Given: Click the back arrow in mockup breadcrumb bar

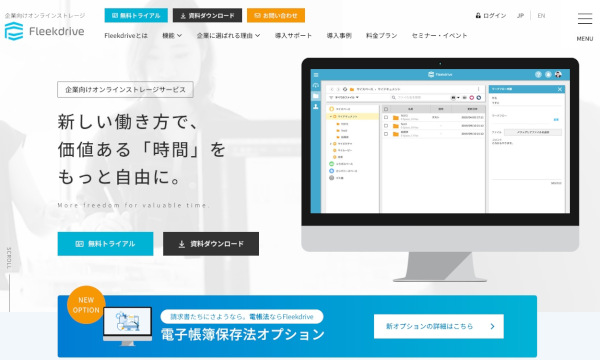Looking at the screenshot, I should point(332,89).
